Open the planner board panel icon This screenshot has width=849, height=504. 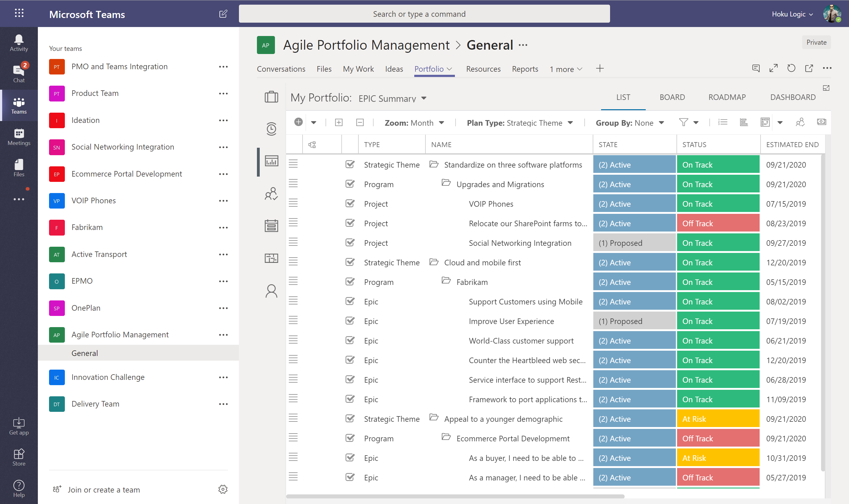pos(271,258)
